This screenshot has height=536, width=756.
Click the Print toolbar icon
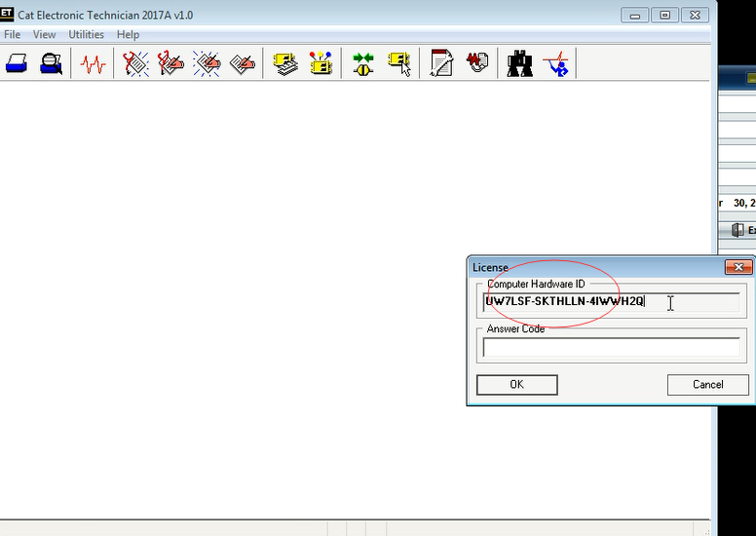click(x=17, y=63)
